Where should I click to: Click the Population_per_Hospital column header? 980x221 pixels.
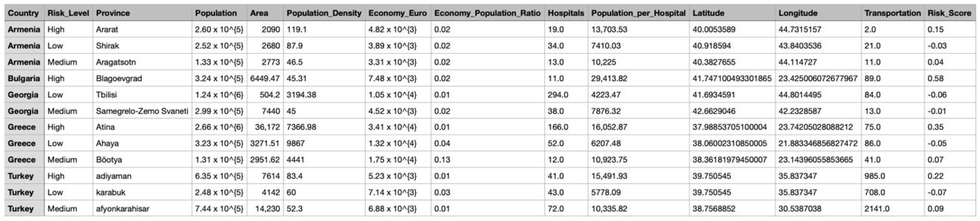tap(638, 13)
